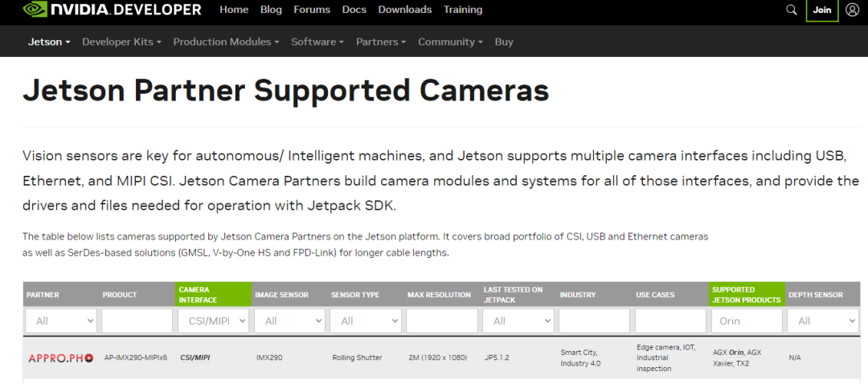Open the Depth Sensor filter dropdown

[x=823, y=321]
